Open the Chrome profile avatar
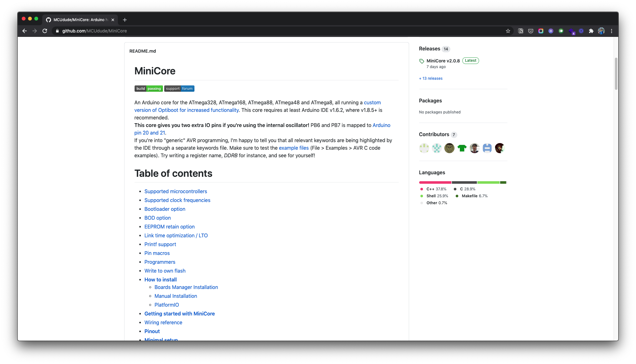The image size is (636, 364). 601,31
